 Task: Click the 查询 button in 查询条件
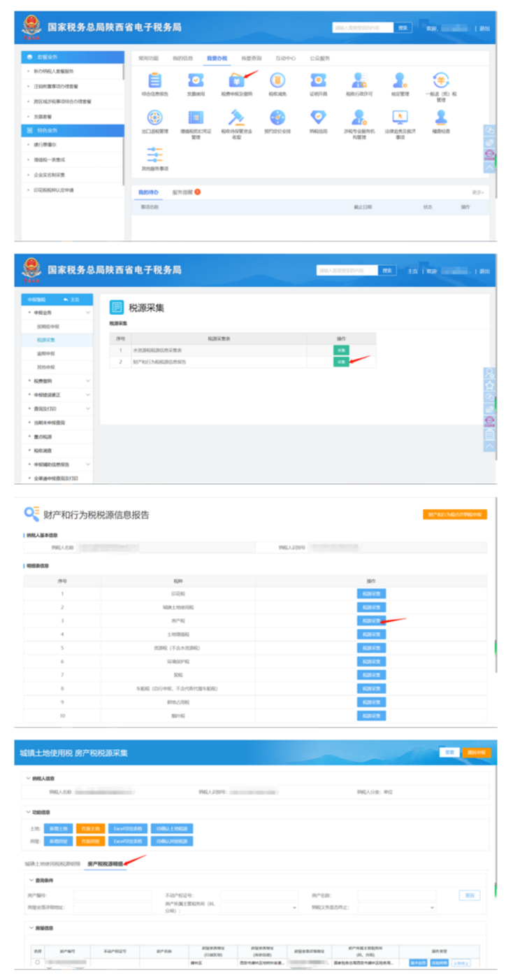(470, 895)
